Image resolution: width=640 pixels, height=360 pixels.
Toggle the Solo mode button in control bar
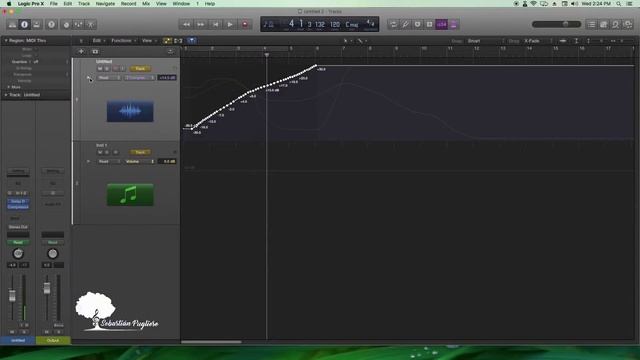(418, 24)
